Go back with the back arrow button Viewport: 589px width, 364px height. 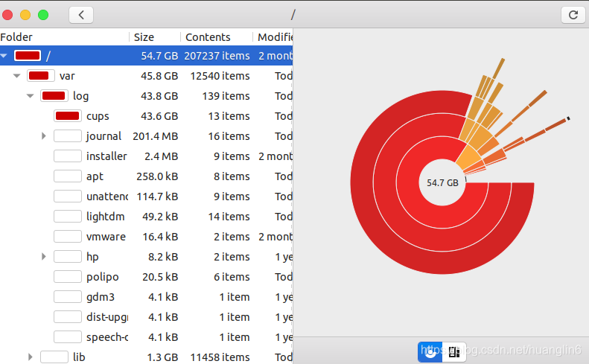point(81,15)
